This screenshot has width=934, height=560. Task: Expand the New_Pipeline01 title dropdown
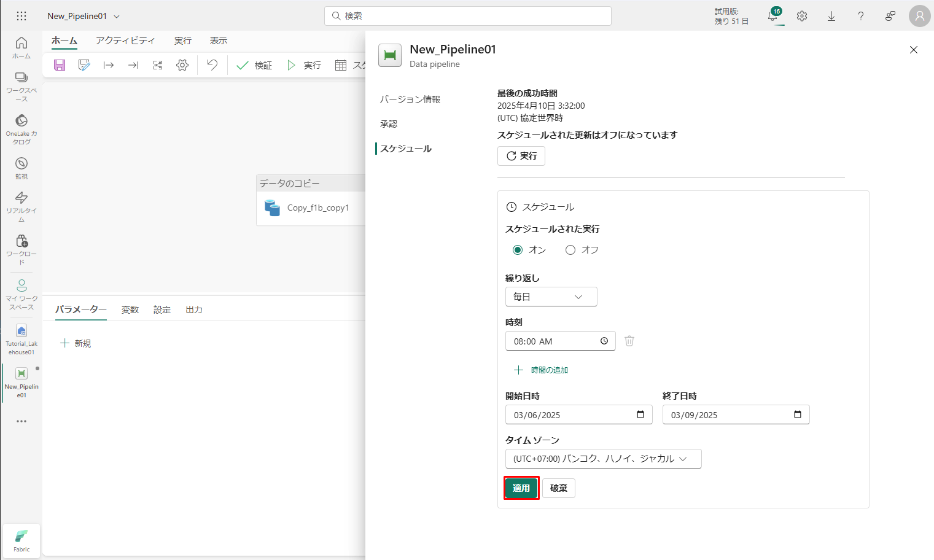click(x=117, y=17)
